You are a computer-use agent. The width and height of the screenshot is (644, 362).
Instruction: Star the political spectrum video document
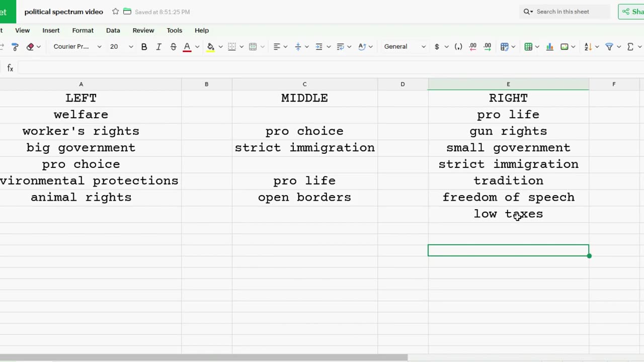[115, 12]
